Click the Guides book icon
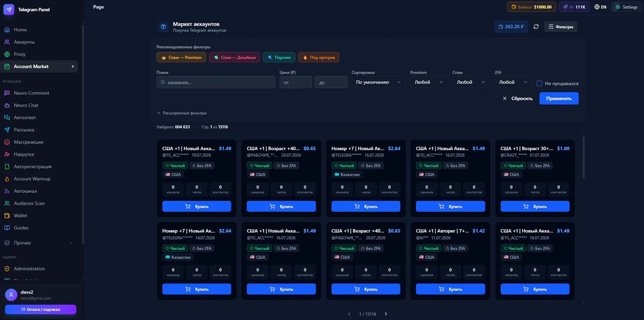The width and height of the screenshot is (644, 320). click(7, 228)
